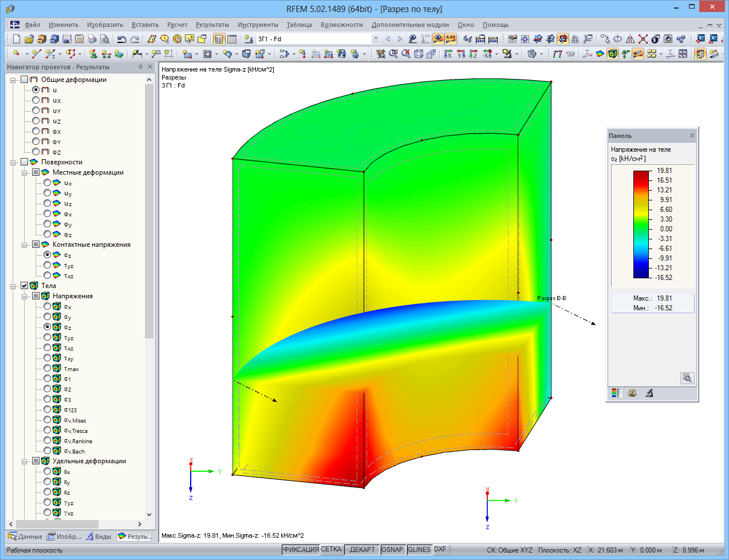Click the red X delete icon in toolbar

[x=643, y=39]
